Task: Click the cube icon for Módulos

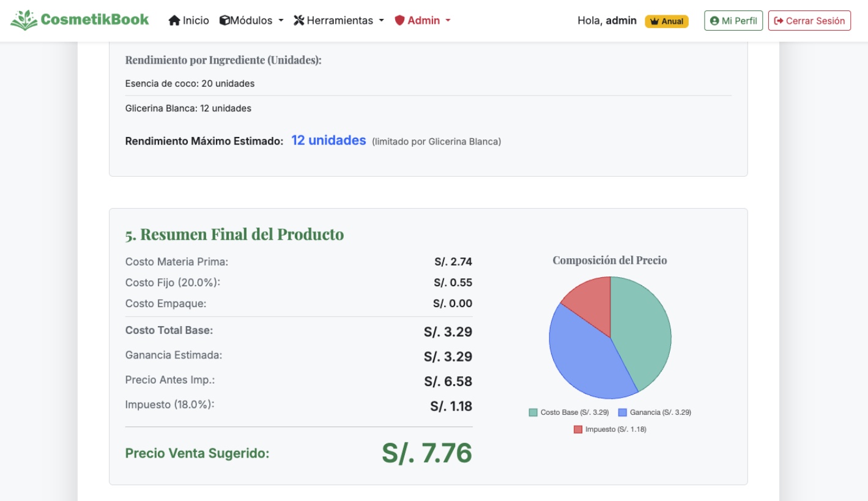Action: click(x=224, y=21)
